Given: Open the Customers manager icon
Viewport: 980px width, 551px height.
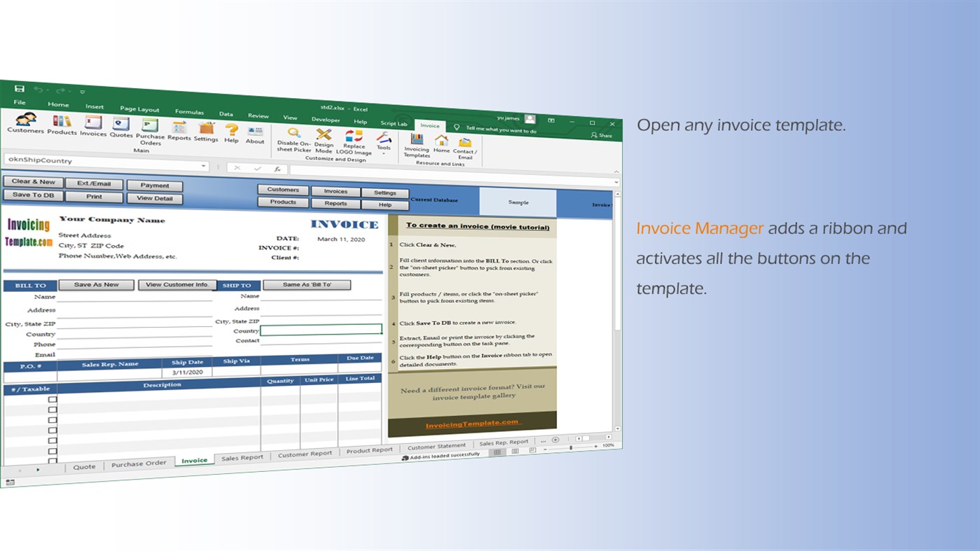Looking at the screenshot, I should coord(26,131).
